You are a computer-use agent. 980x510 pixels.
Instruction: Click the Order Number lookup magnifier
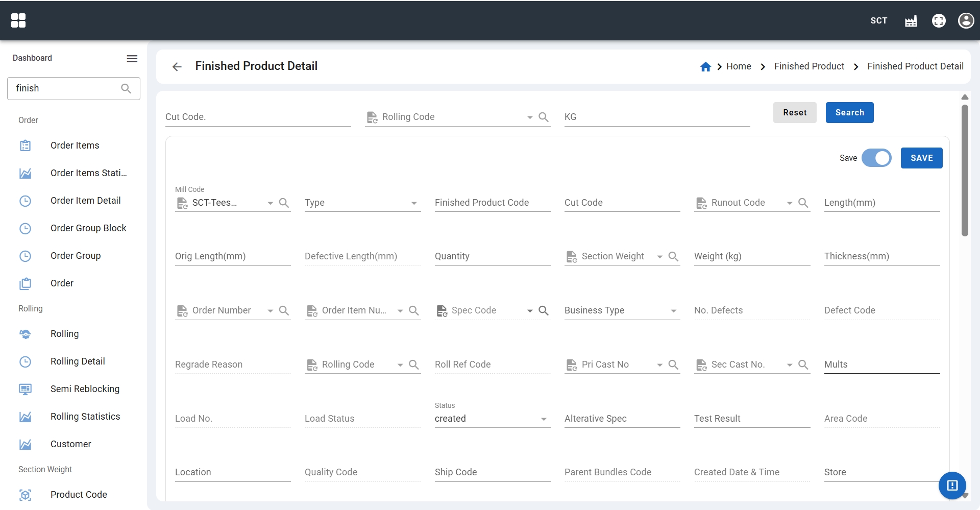[284, 310]
